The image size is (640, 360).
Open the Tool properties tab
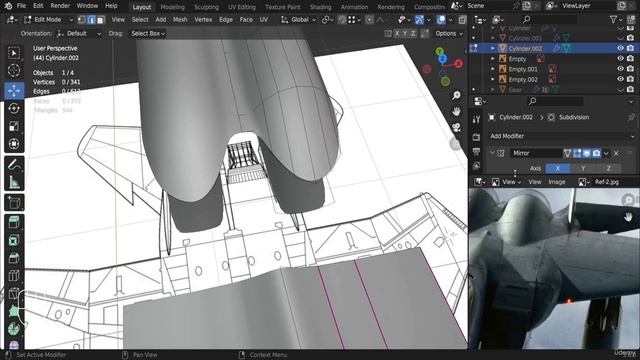tap(476, 120)
